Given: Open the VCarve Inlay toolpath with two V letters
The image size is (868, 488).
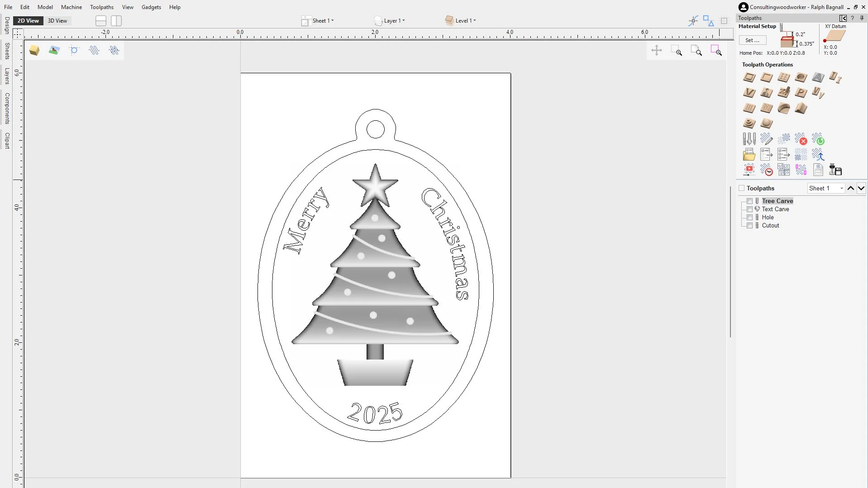Looking at the screenshot, I should tap(818, 93).
